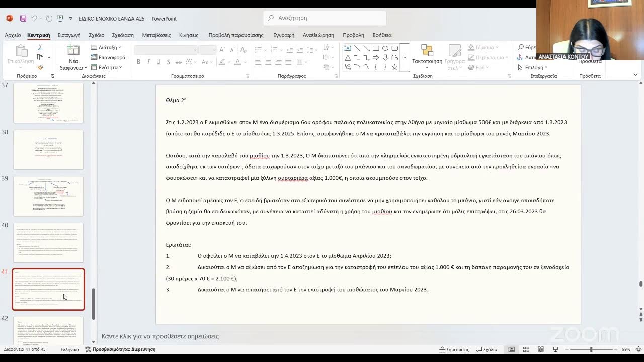Open the font size combo box
644x362 pixels.
tap(207, 50)
